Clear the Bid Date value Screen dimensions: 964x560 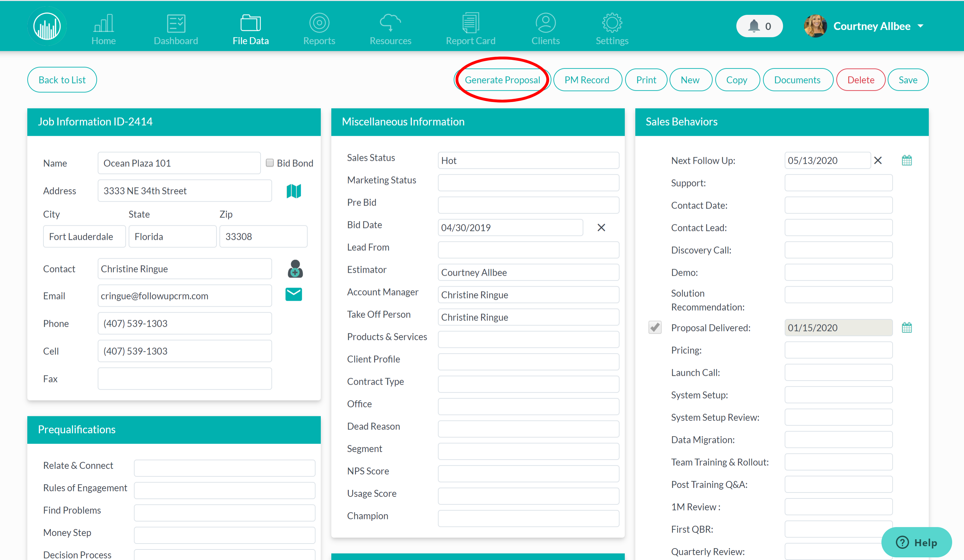pyautogui.click(x=601, y=228)
